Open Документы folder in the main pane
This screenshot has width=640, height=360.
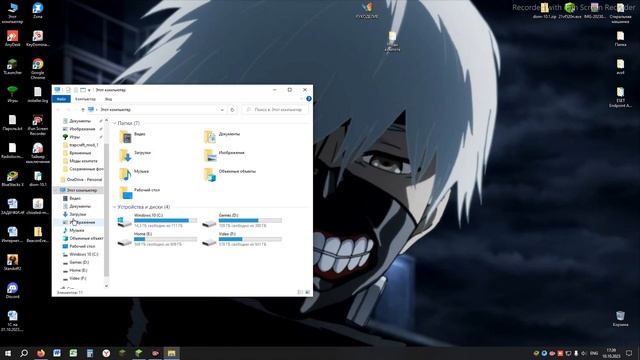(x=222, y=136)
